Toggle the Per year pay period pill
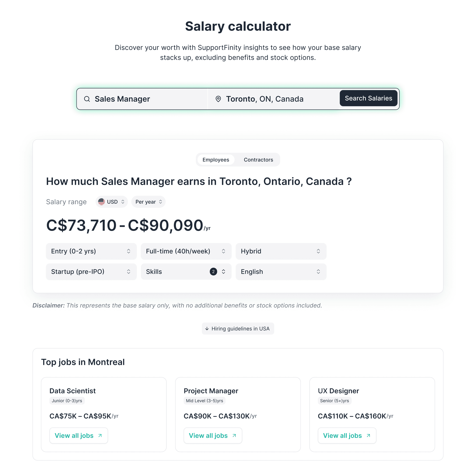The image size is (476, 474). (148, 202)
